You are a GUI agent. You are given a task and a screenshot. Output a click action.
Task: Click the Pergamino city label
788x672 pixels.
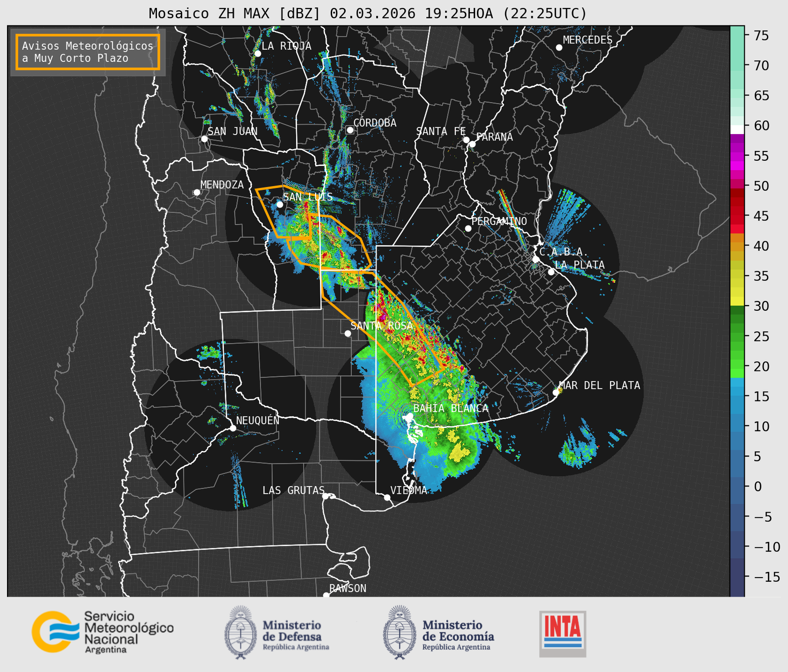point(499,221)
